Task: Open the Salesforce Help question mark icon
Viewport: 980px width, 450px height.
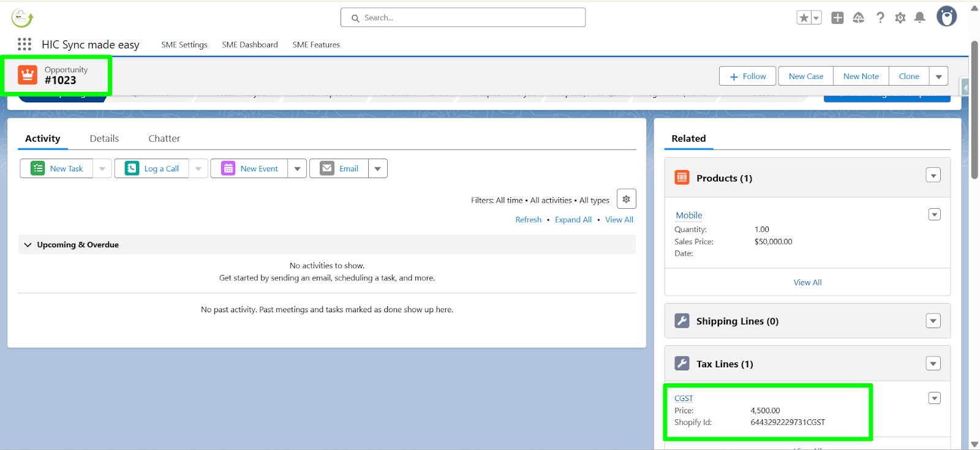Action: pos(880,18)
